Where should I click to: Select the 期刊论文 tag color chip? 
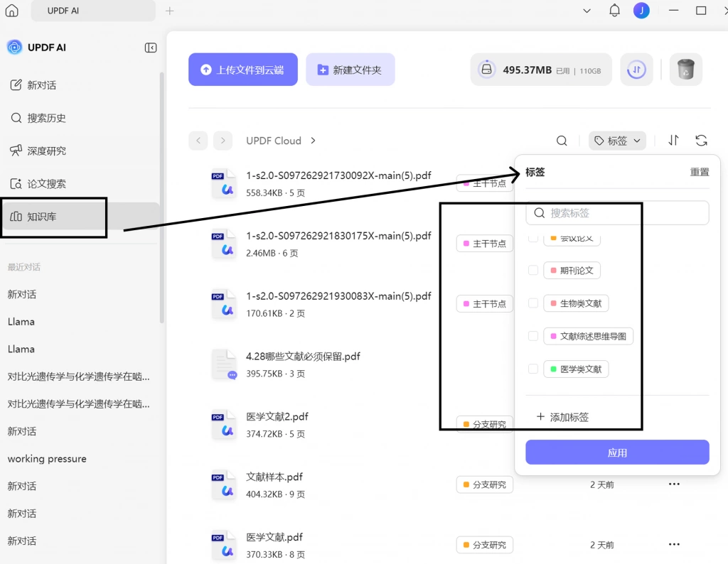(572, 271)
